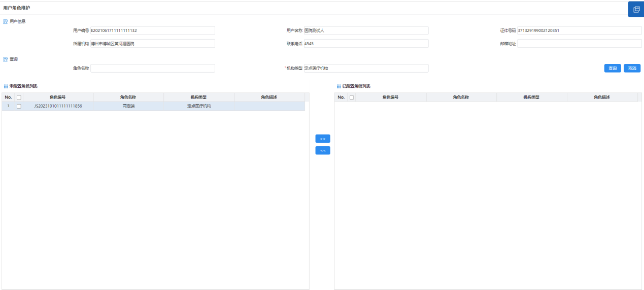Focus the 角色名称 search input field
The width and height of the screenshot is (644, 290).
(x=152, y=69)
